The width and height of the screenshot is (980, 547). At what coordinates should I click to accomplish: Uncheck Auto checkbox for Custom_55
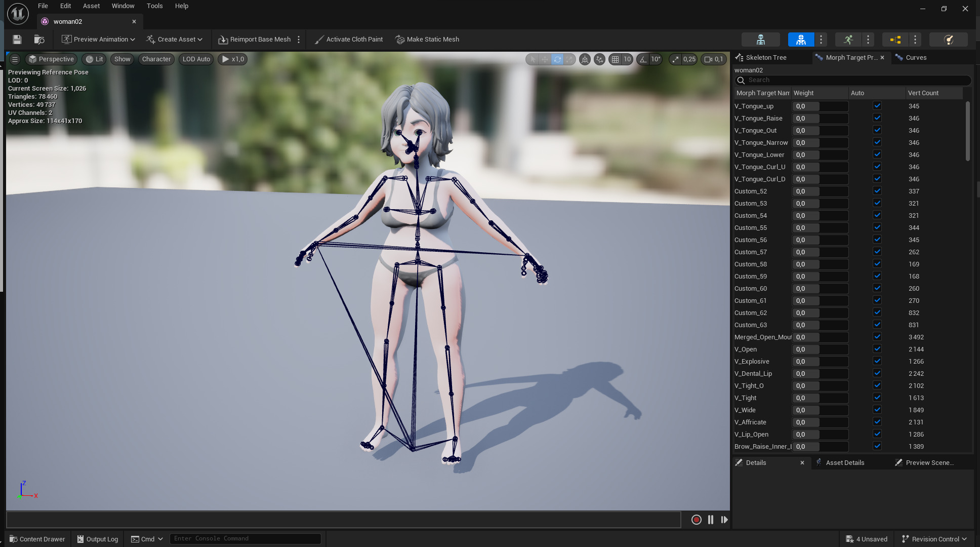coord(877,227)
